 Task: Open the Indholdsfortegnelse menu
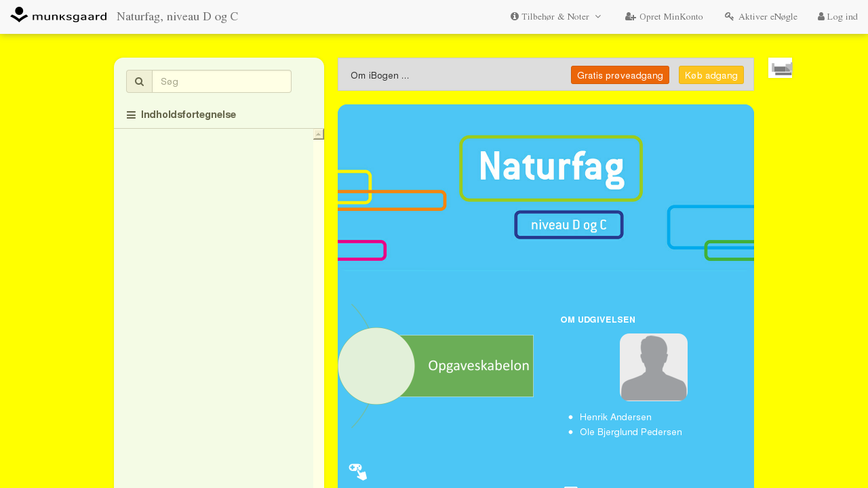181,115
